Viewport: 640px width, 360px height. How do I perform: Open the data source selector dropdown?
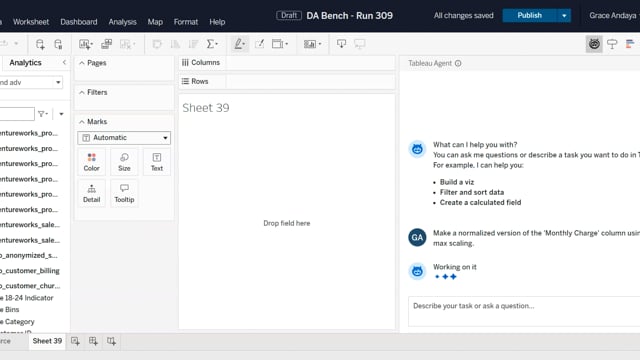31,82
